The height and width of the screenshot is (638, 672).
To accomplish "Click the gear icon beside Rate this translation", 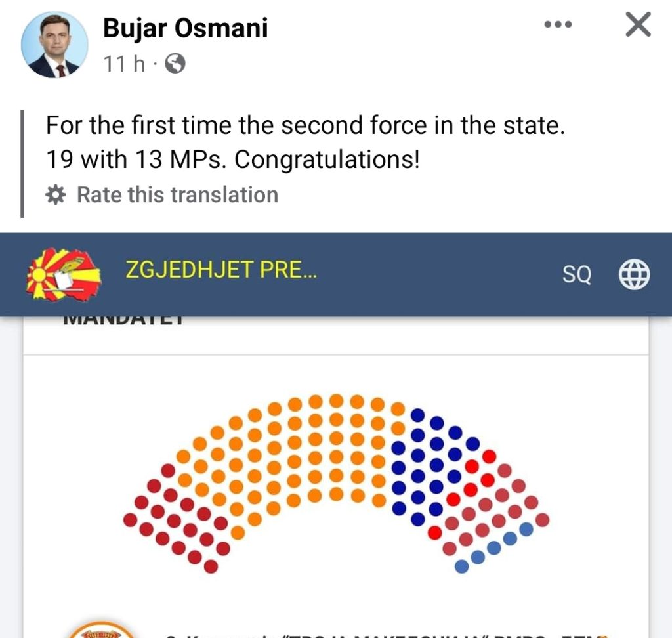I will click(56, 195).
